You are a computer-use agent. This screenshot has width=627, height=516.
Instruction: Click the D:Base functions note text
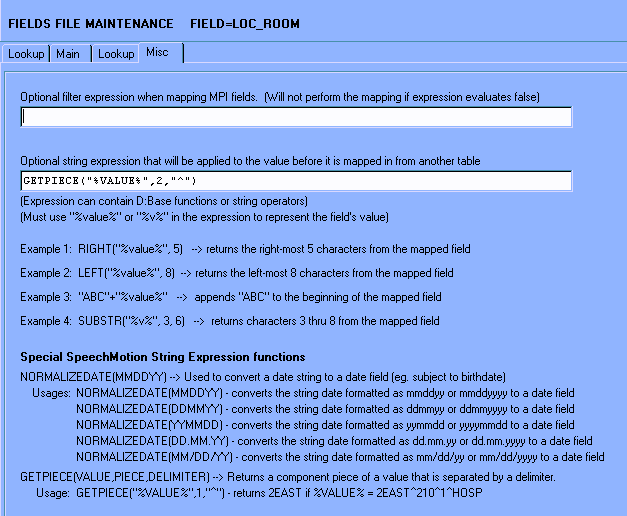164,201
